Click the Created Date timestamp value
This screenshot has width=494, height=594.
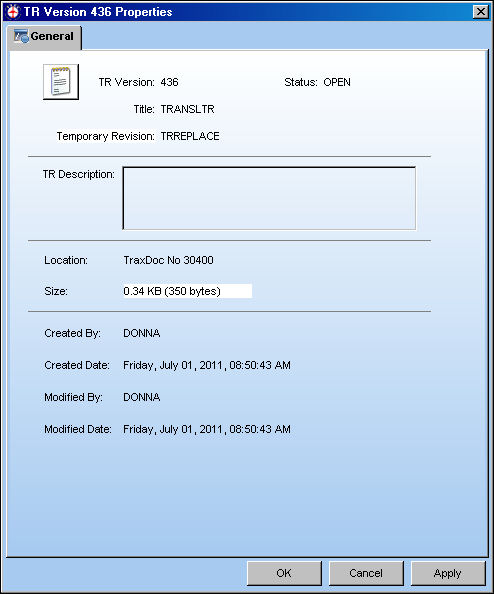tap(207, 365)
